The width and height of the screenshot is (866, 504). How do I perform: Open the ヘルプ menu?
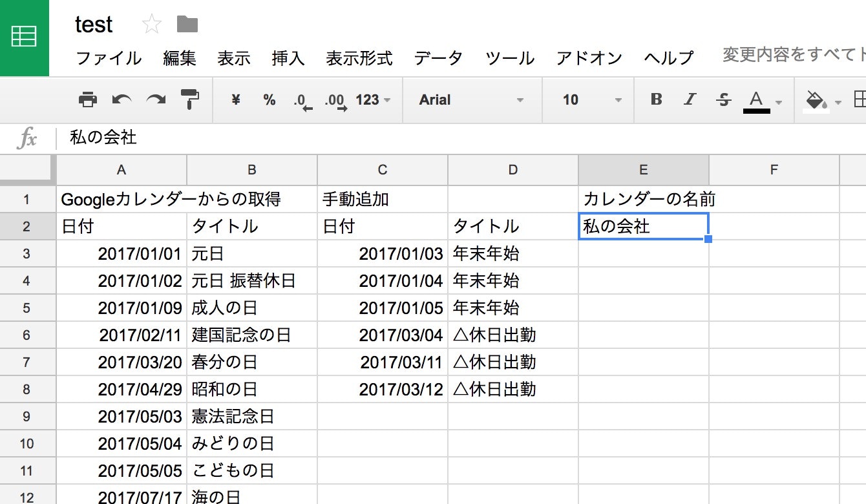(x=668, y=58)
